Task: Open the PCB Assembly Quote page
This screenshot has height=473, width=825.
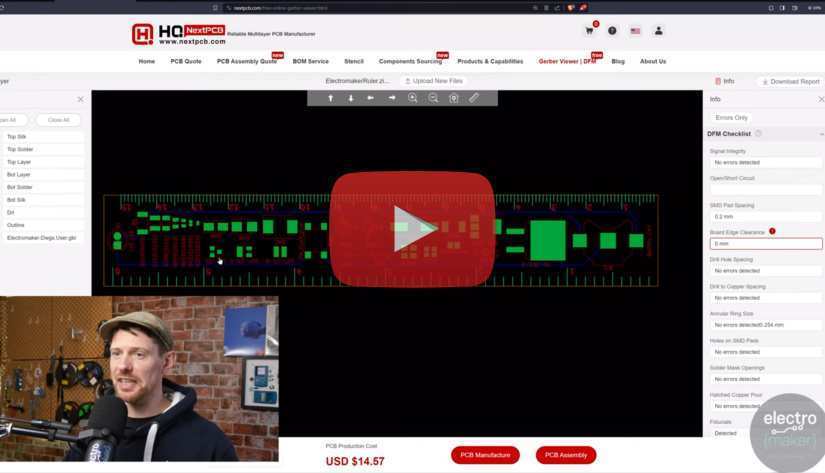Action: pos(247,62)
